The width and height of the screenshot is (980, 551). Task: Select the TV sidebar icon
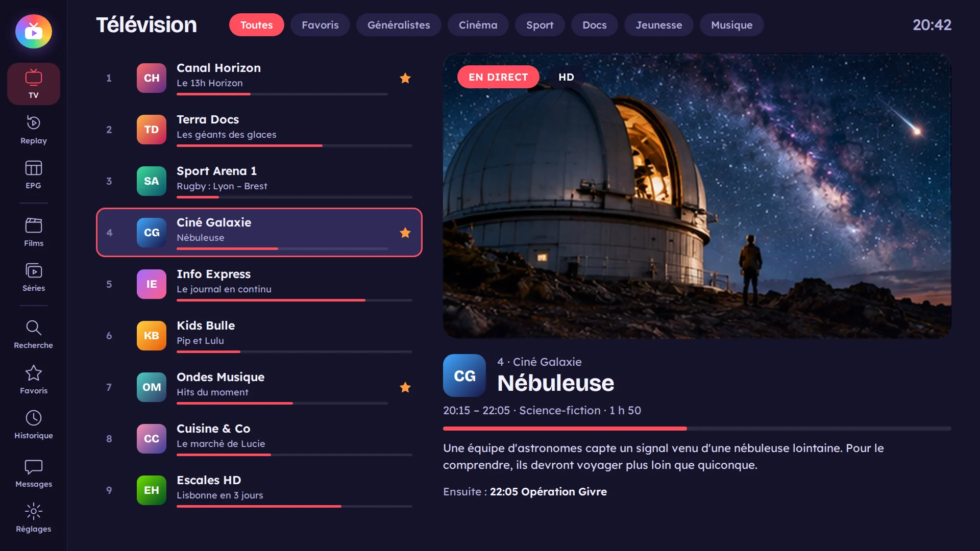click(x=34, y=84)
